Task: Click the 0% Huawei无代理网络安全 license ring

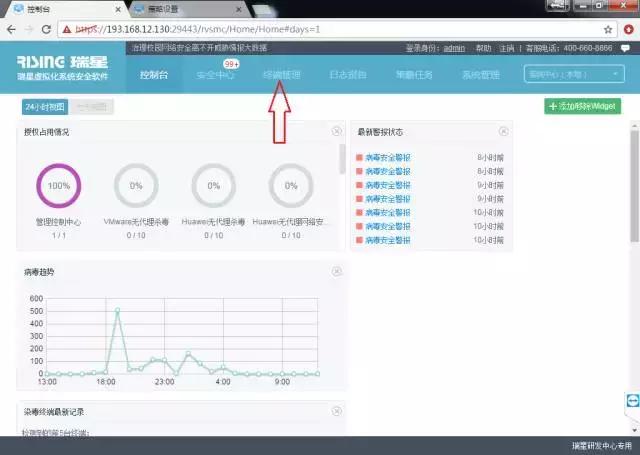Action: [x=291, y=186]
